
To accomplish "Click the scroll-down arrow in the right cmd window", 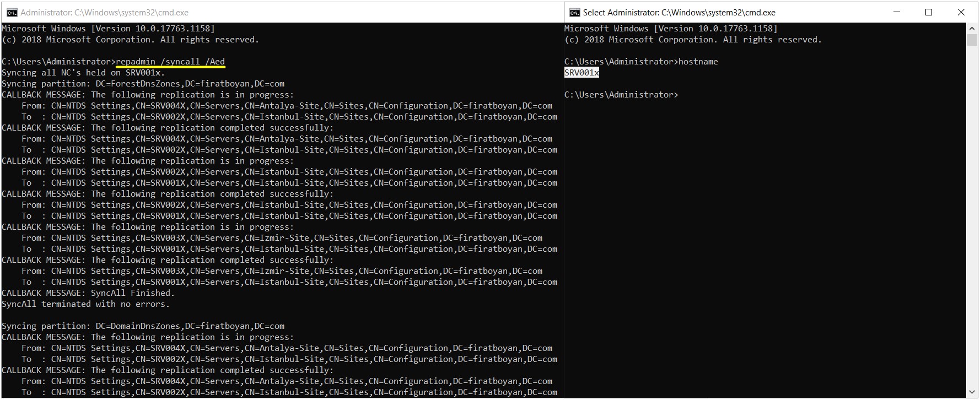I will click(972, 392).
